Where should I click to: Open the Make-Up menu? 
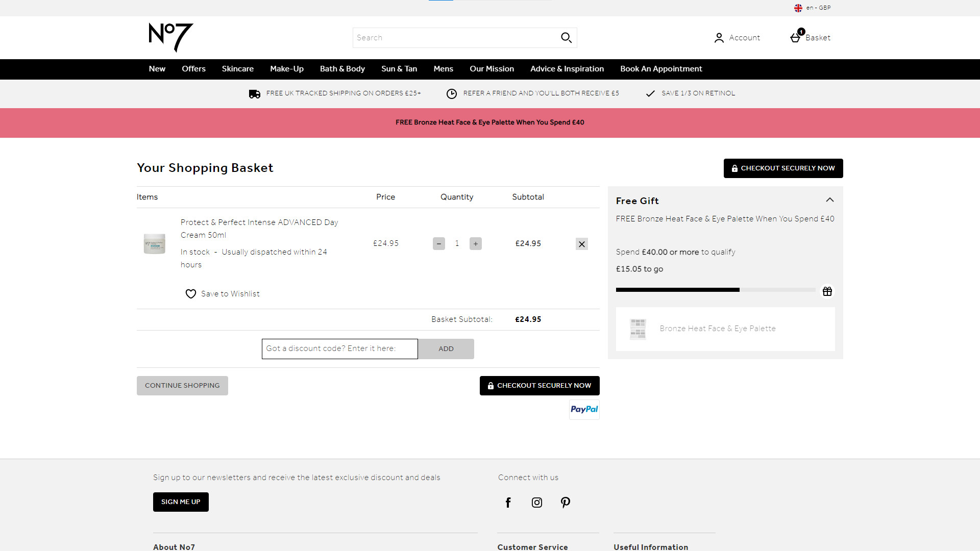(x=287, y=69)
